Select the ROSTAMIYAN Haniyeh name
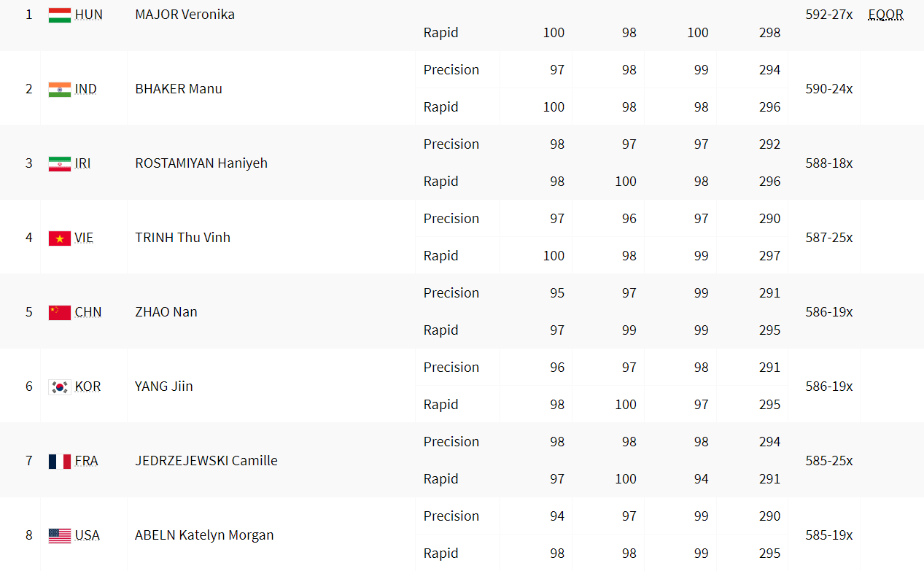The image size is (924, 571). pos(201,163)
